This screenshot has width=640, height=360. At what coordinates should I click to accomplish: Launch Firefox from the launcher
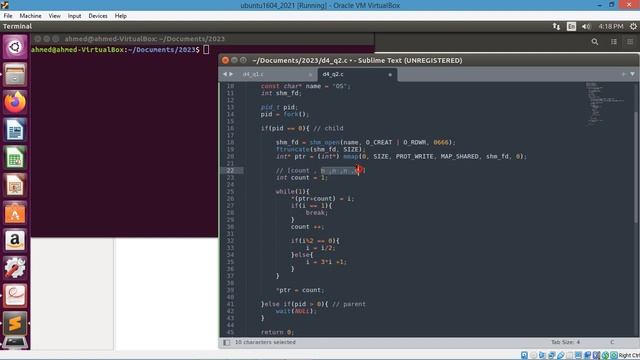(x=15, y=102)
